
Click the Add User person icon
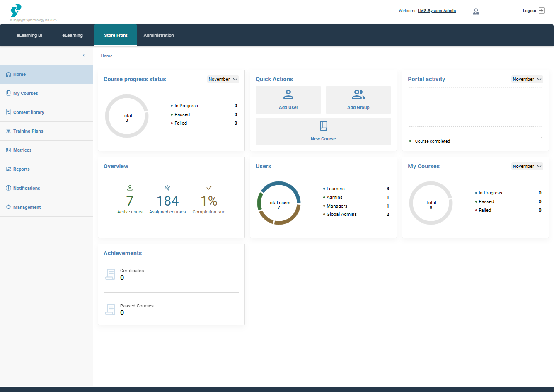coord(288,95)
